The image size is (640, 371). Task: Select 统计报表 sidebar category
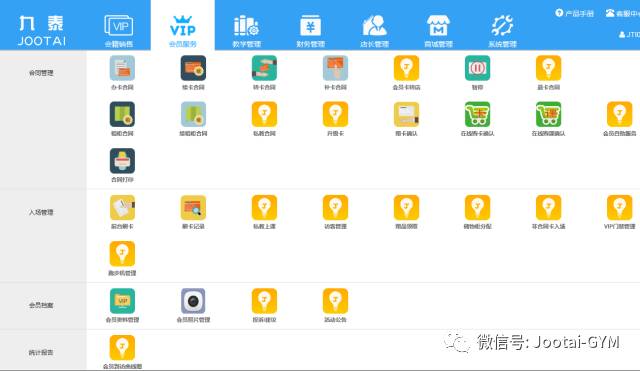(x=41, y=352)
